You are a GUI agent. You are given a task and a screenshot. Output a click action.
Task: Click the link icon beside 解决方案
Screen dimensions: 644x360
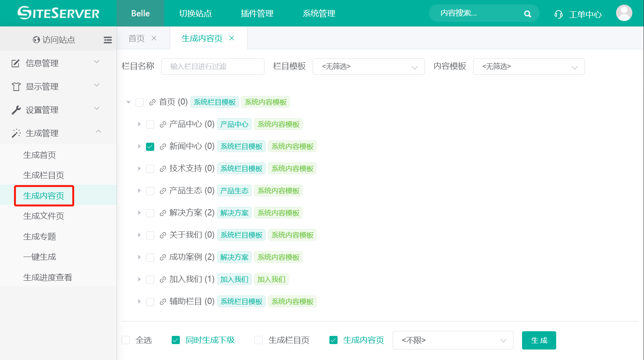pyautogui.click(x=163, y=213)
